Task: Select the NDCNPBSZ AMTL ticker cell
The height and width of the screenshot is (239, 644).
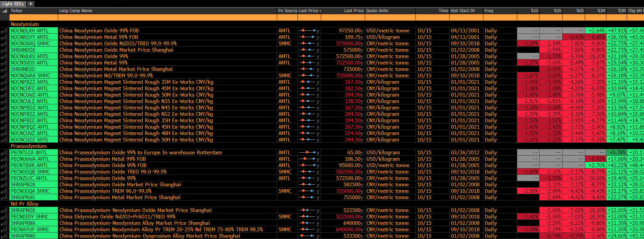Action: click(33, 114)
